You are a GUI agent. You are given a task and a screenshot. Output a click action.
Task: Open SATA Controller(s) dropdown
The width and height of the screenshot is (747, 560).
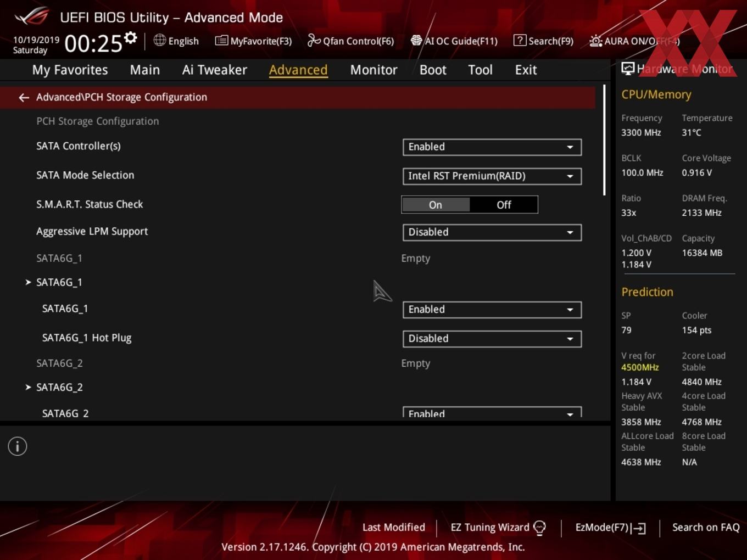(x=492, y=147)
